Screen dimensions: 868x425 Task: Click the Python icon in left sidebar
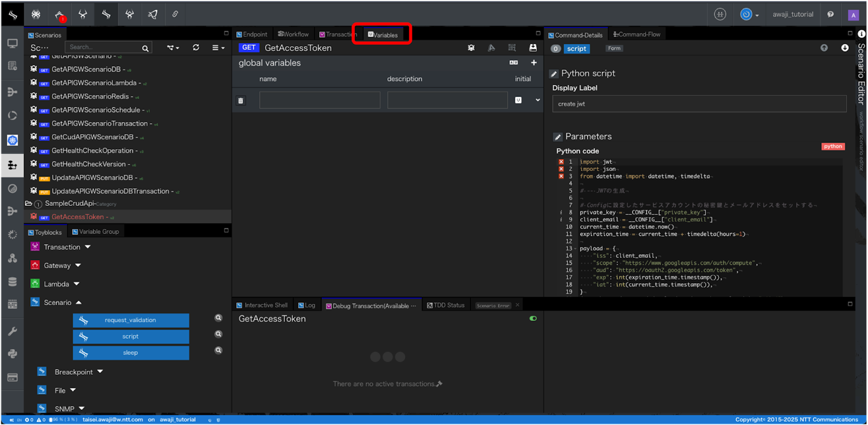(12, 354)
